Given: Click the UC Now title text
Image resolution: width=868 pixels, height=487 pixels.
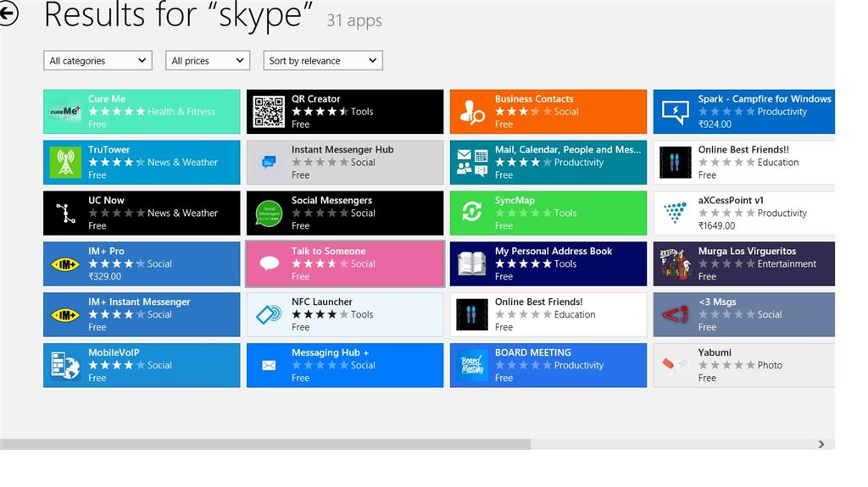Looking at the screenshot, I should tap(106, 201).
